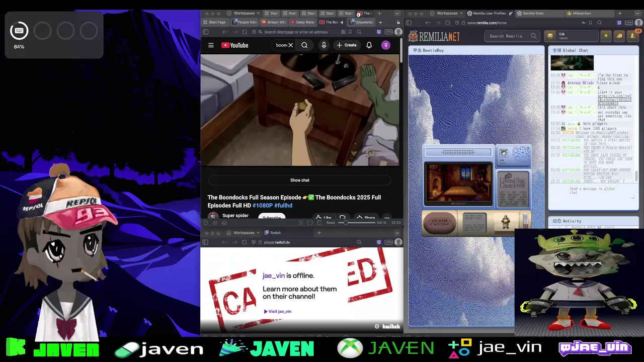This screenshot has height=362, width=644.
Task: Reload page in YouTube browser window
Action: click(x=245, y=32)
